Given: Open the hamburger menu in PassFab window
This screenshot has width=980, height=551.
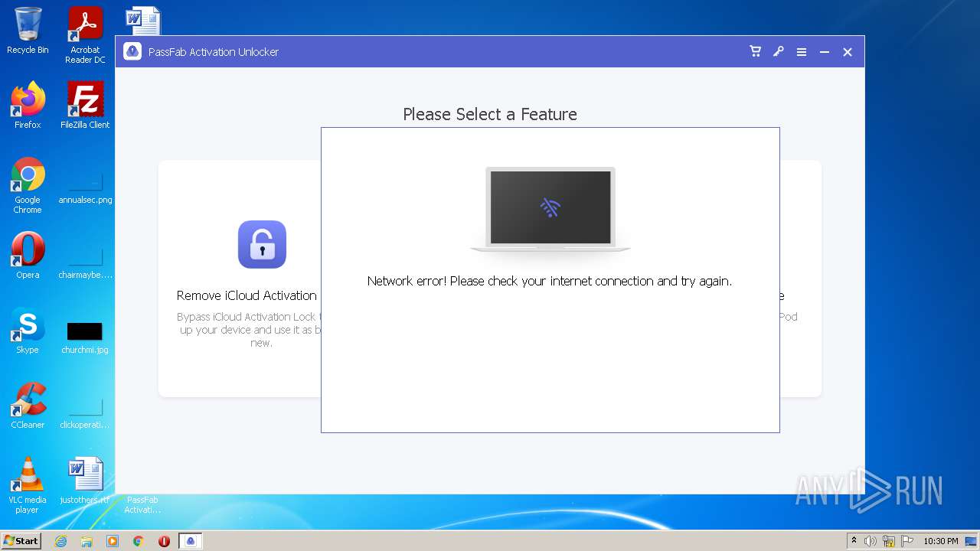Looking at the screenshot, I should click(x=802, y=52).
